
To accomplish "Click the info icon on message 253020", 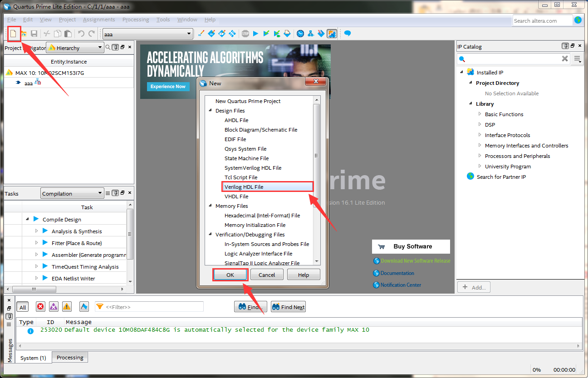I will tap(30, 331).
